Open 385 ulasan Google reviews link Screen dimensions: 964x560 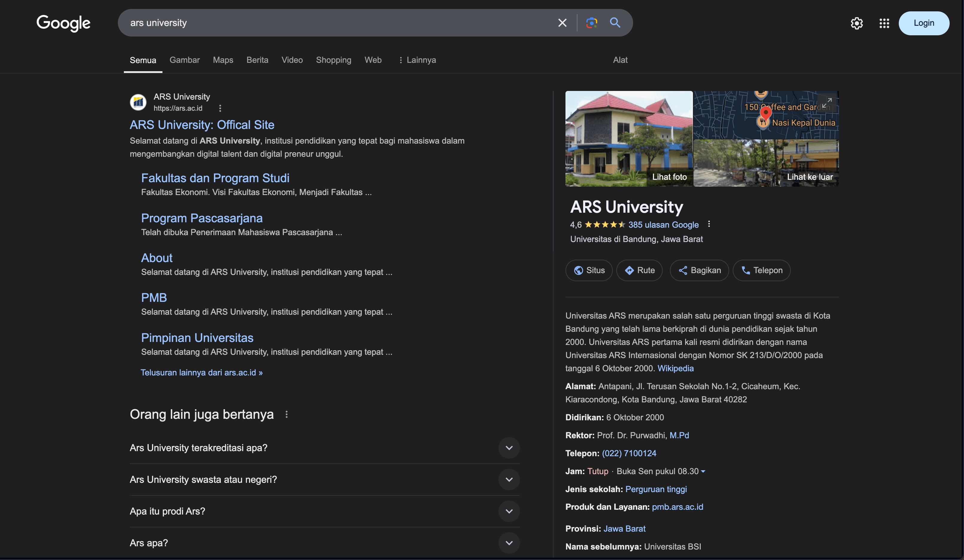pyautogui.click(x=663, y=225)
